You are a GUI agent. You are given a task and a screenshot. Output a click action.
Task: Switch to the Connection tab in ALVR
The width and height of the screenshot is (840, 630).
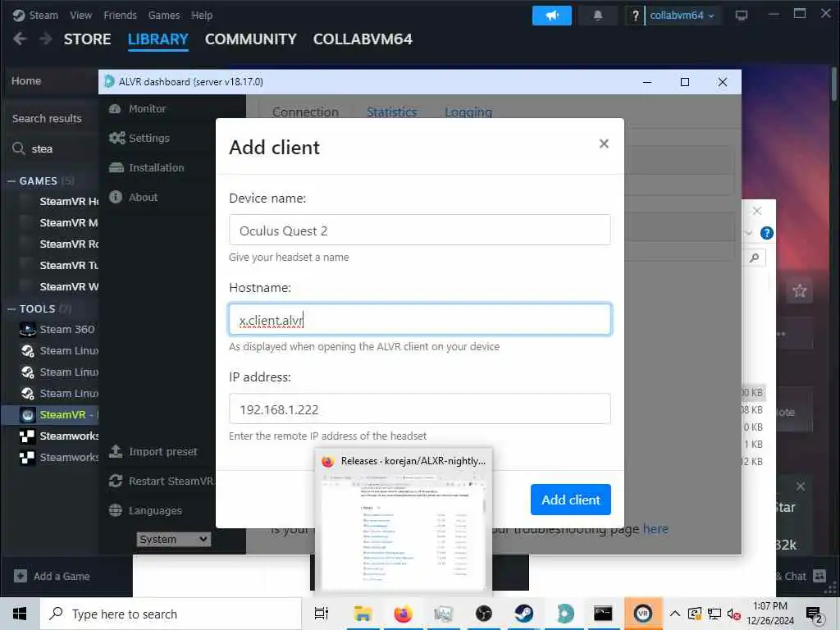coord(305,112)
